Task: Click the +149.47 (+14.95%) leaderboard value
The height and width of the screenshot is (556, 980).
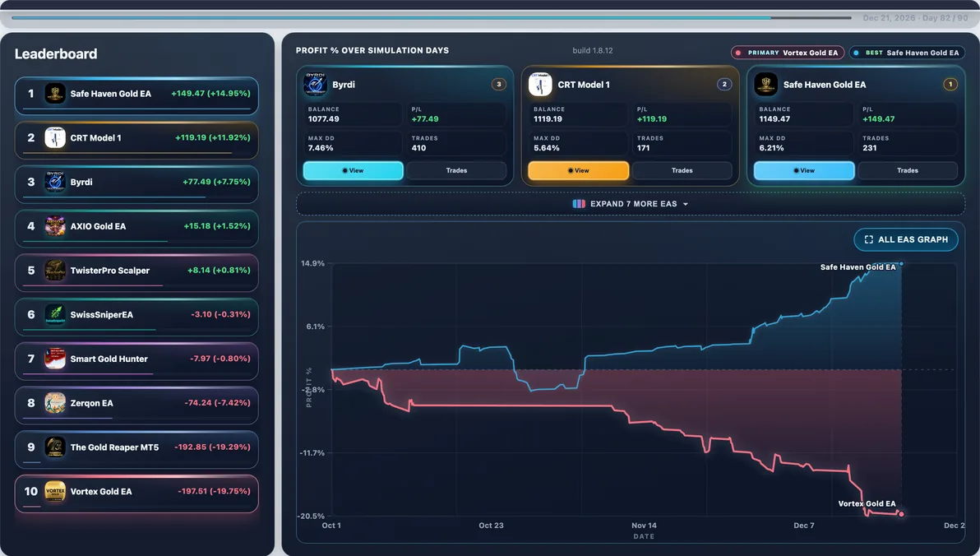Action: (x=210, y=93)
